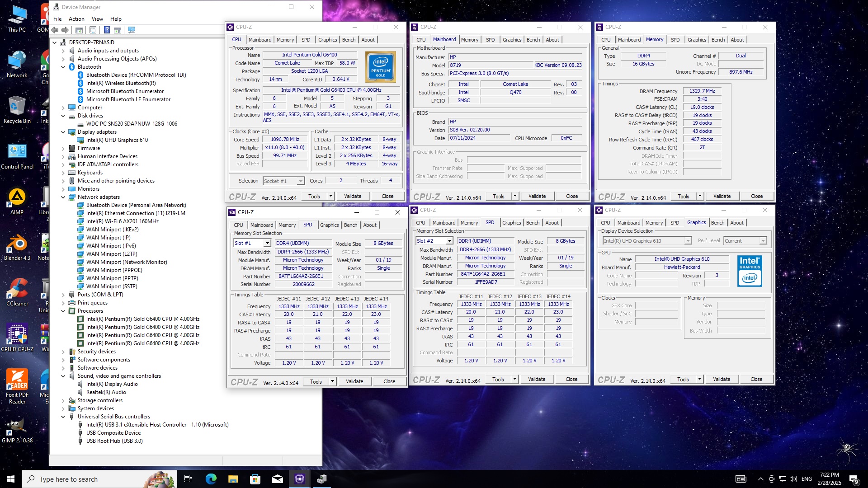Image resolution: width=868 pixels, height=488 pixels.
Task: Open This PC desktop icon
Action: 17,19
